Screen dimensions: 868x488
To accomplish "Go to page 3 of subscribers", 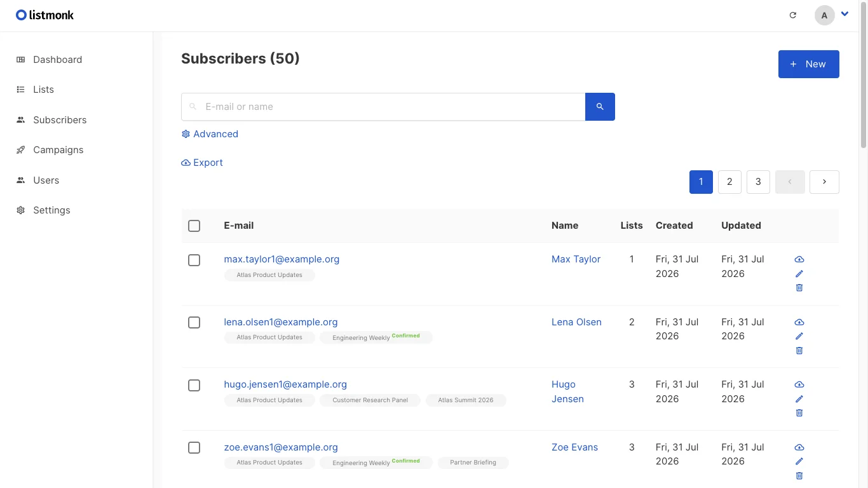I will 758,182.
